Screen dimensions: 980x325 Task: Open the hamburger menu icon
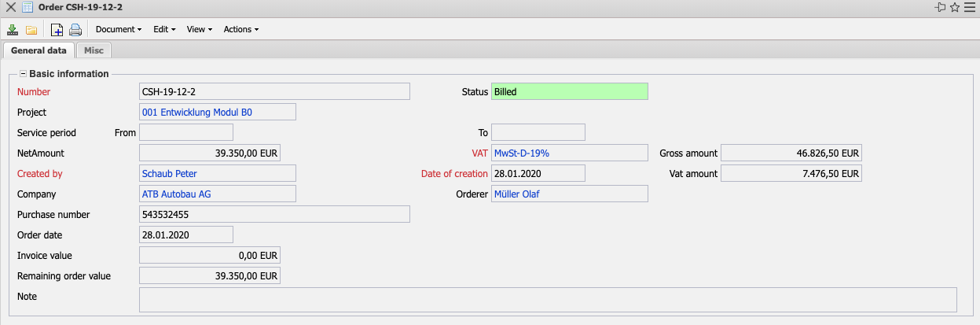(970, 7)
